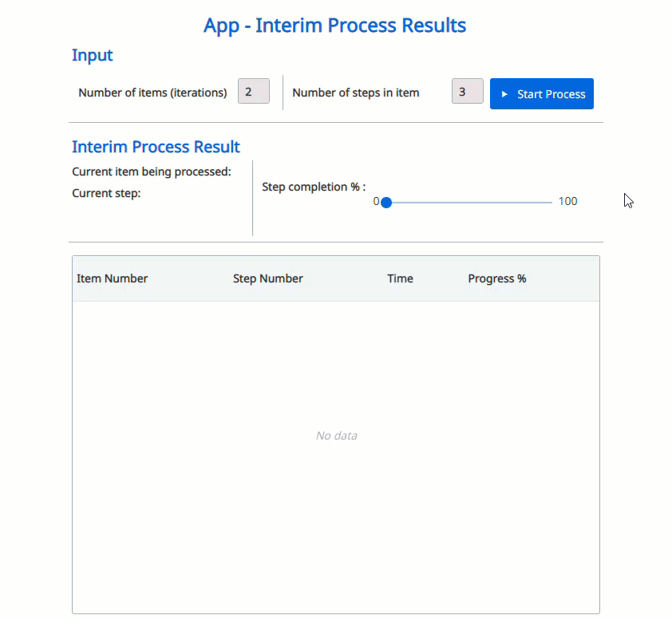Viewport: 672px width, 619px height.
Task: Sort by Item Number column header
Action: (x=113, y=278)
